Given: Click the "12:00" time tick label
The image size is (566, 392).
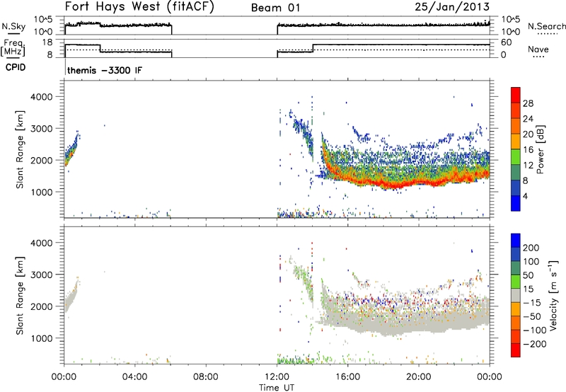Looking at the screenshot, I should tap(277, 377).
